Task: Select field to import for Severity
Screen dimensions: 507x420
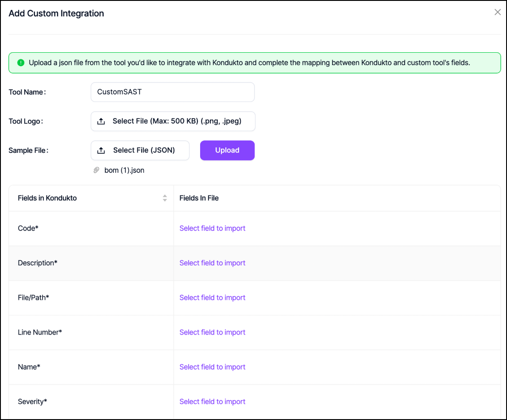Action: 212,401
